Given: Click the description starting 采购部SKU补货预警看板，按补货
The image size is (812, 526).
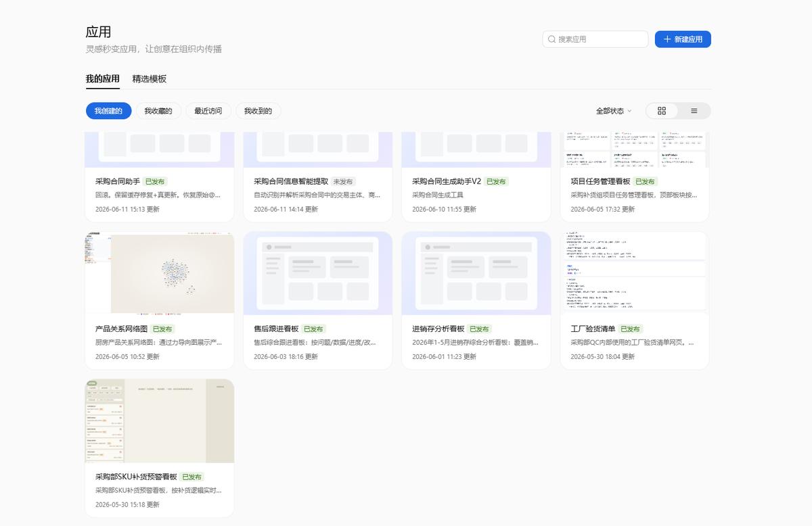Looking at the screenshot, I should [x=158, y=491].
